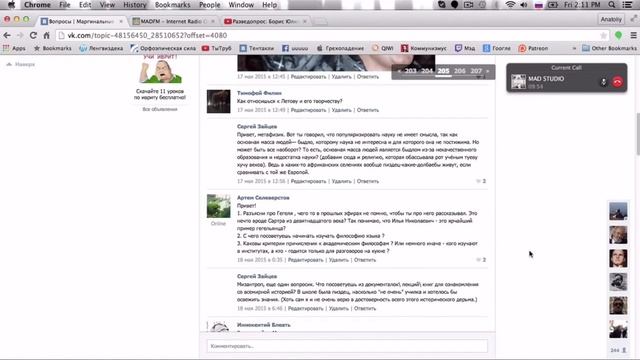Open Spotlight search in menu bar
The width and height of the screenshot is (640, 360).
[611, 5]
